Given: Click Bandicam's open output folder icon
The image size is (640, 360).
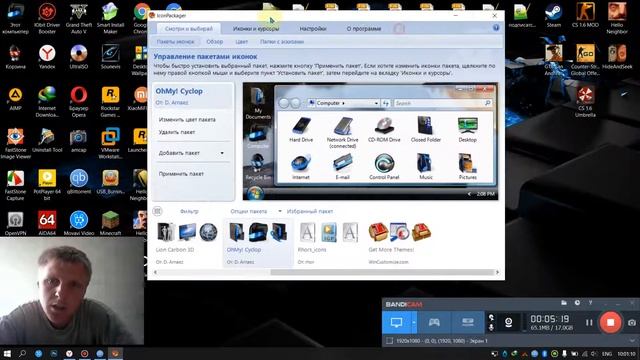Looking at the screenshot, I should pyautogui.click(x=564, y=303).
